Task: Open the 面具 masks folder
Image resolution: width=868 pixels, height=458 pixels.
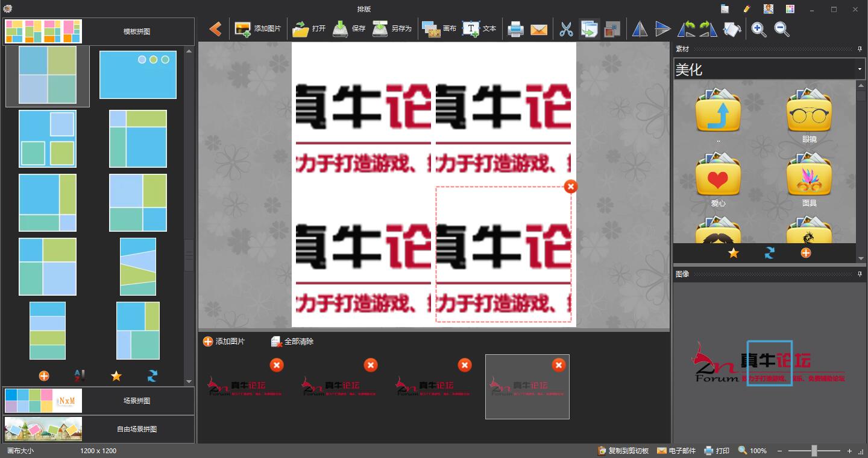Action: coord(810,180)
